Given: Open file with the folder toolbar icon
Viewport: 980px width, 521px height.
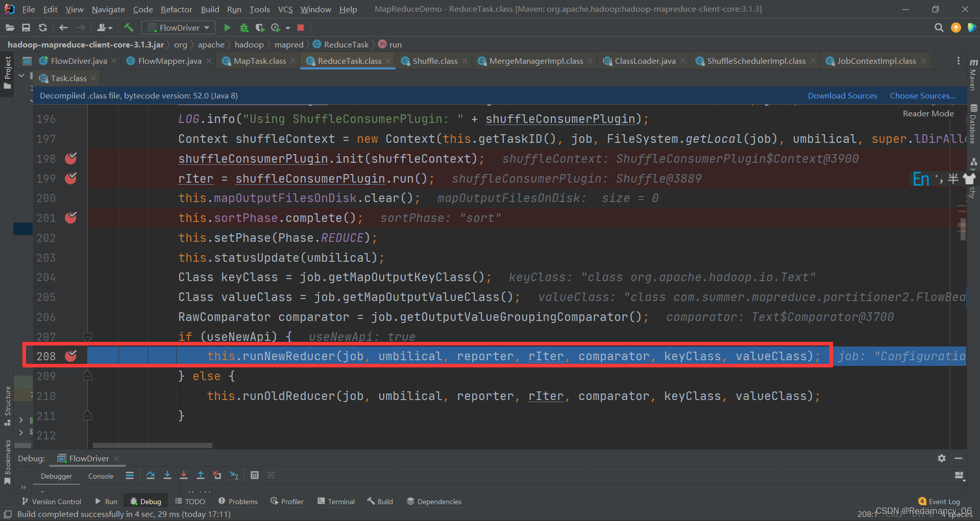Looking at the screenshot, I should point(10,28).
